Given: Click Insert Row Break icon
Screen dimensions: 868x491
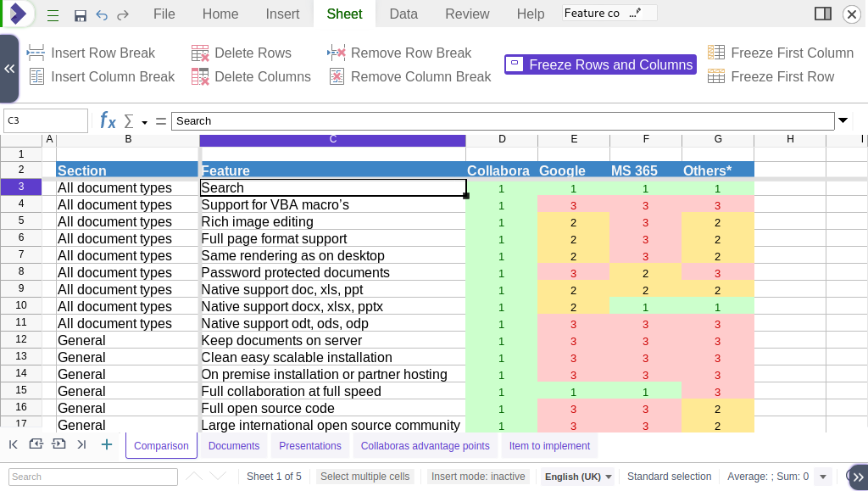Looking at the screenshot, I should point(36,53).
